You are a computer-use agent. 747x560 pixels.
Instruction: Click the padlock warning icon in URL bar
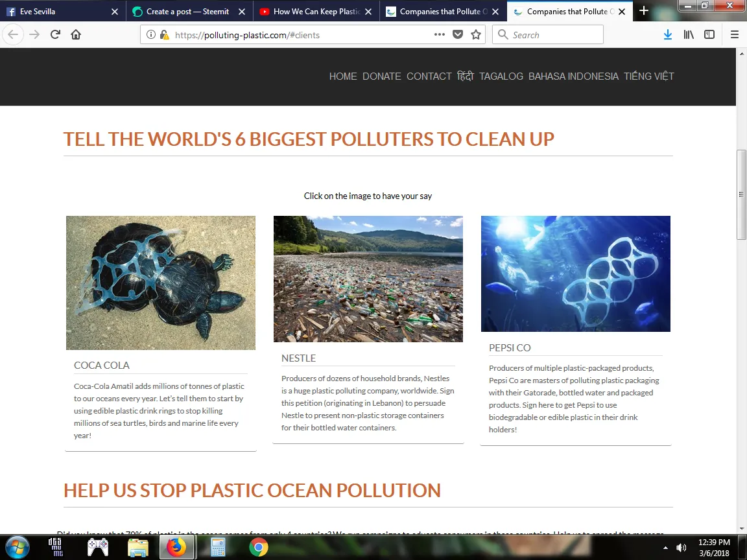click(164, 34)
